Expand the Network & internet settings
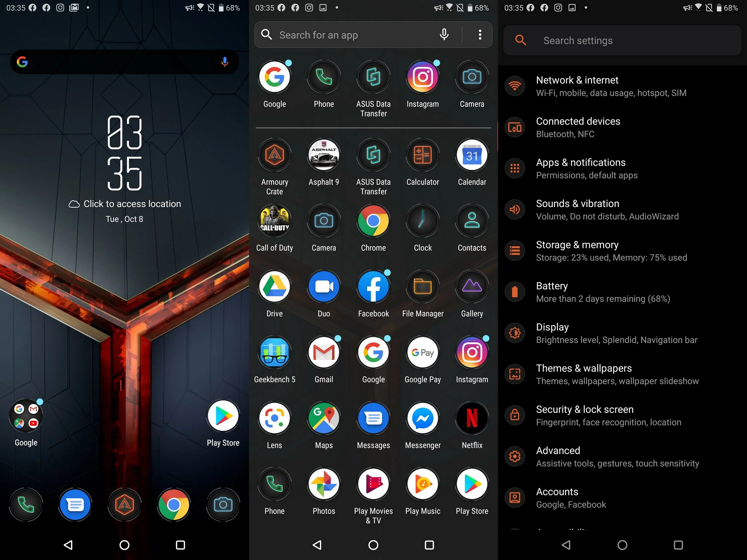 click(623, 86)
